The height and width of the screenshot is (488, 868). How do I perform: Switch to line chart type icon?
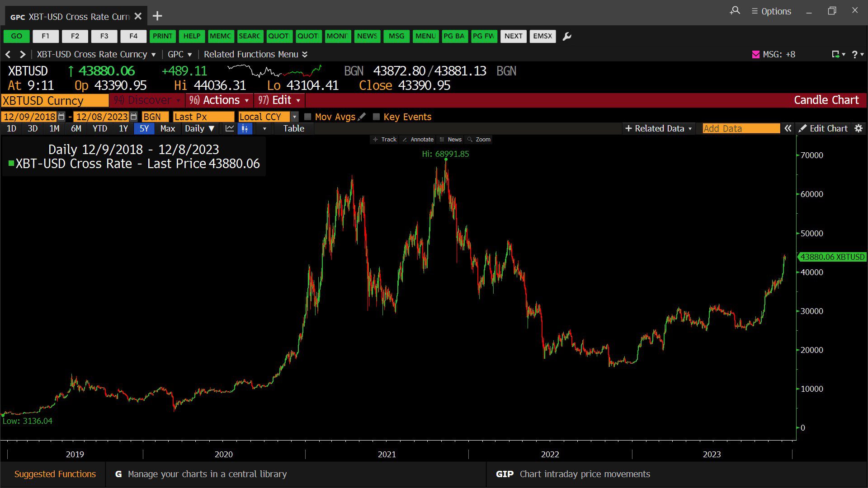[230, 128]
